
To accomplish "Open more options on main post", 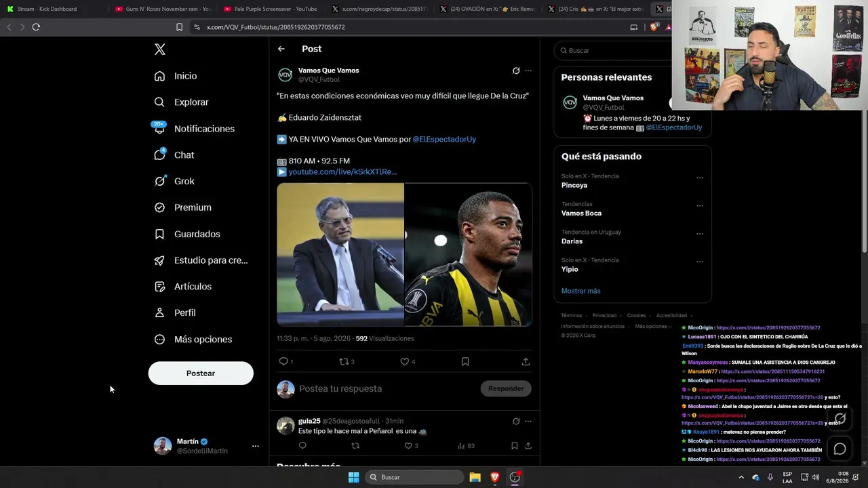I will (x=528, y=70).
